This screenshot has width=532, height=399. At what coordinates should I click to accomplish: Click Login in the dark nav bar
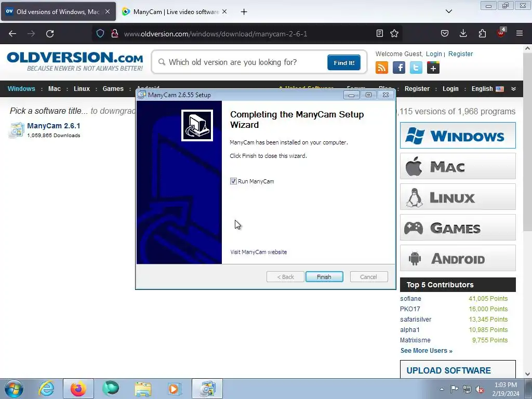click(x=450, y=88)
